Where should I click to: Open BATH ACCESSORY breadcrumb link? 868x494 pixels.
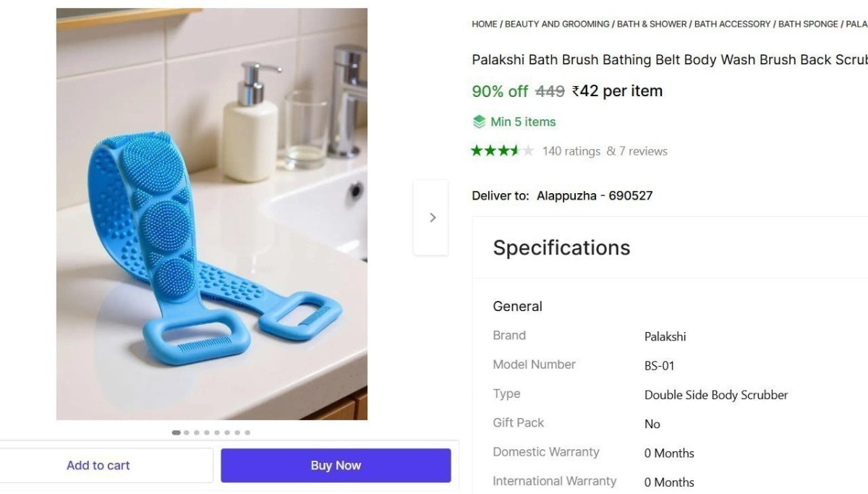(731, 24)
